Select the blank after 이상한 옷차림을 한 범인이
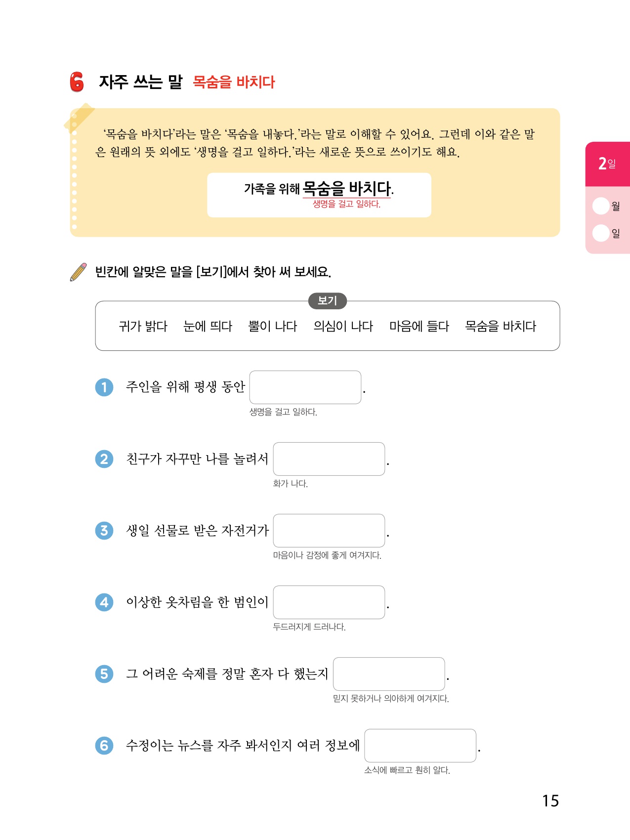This screenshot has width=630, height=840. (329, 602)
